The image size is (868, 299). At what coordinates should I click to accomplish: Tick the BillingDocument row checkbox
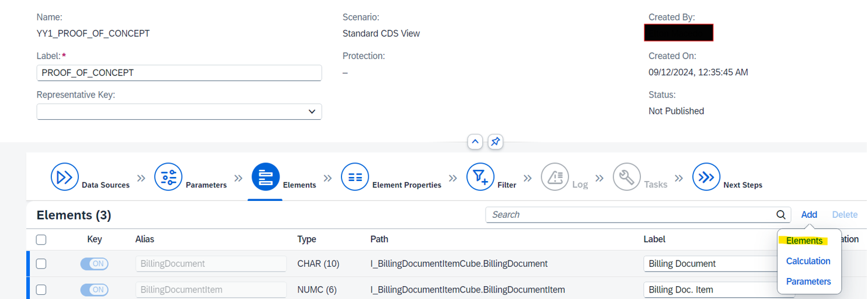coord(41,264)
